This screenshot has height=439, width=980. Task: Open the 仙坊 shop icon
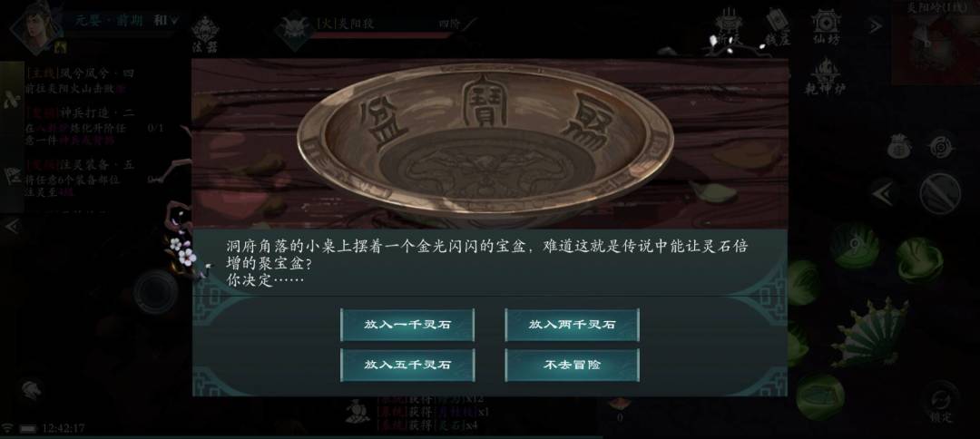827,27
